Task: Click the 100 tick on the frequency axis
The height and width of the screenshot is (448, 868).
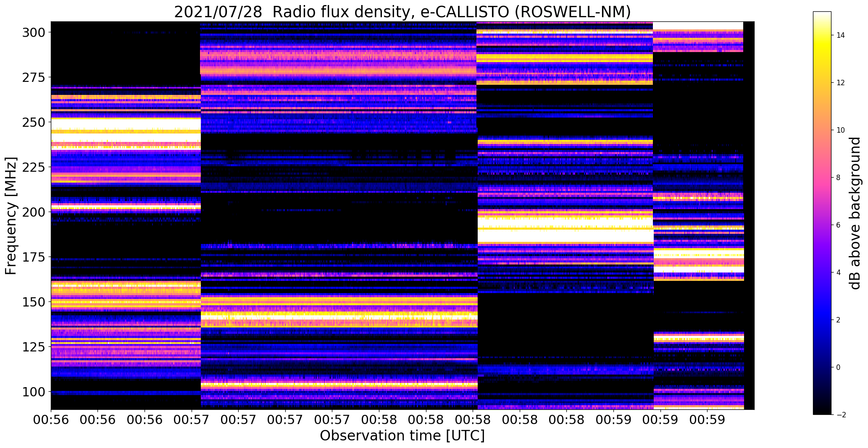Action: click(x=34, y=392)
